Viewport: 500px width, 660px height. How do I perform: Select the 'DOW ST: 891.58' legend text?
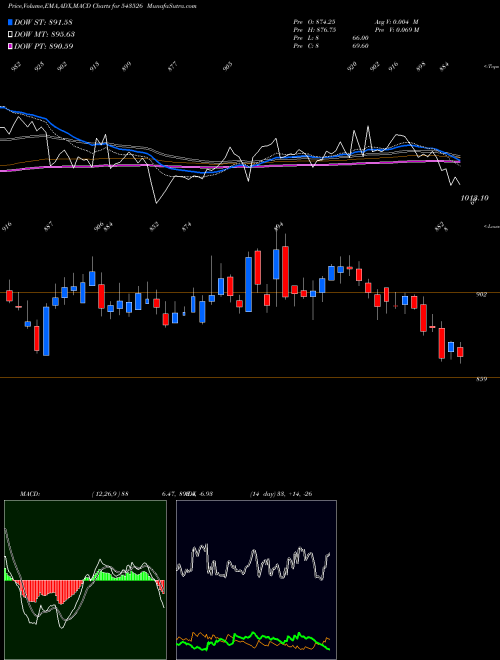tap(44, 22)
